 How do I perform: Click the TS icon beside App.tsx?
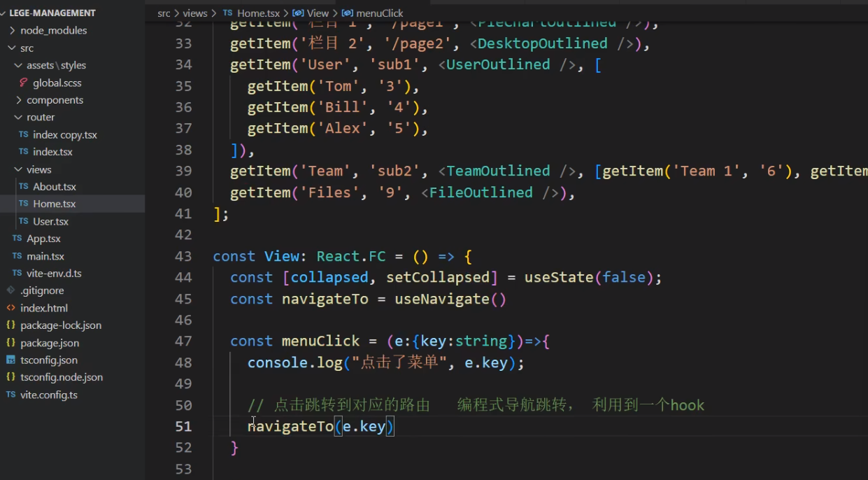(17, 239)
